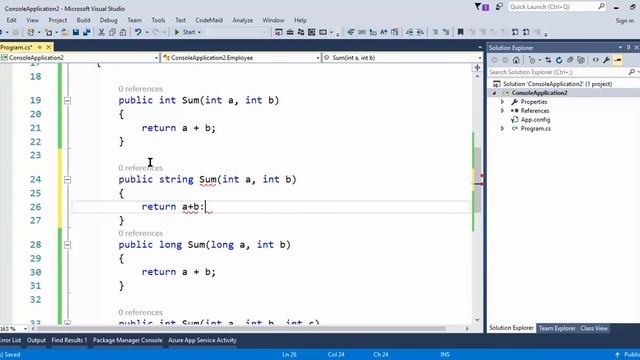Viewport: 640px width, 360px height.
Task: Click the Paste toolbar icon
Action: pyautogui.click(x=123, y=32)
